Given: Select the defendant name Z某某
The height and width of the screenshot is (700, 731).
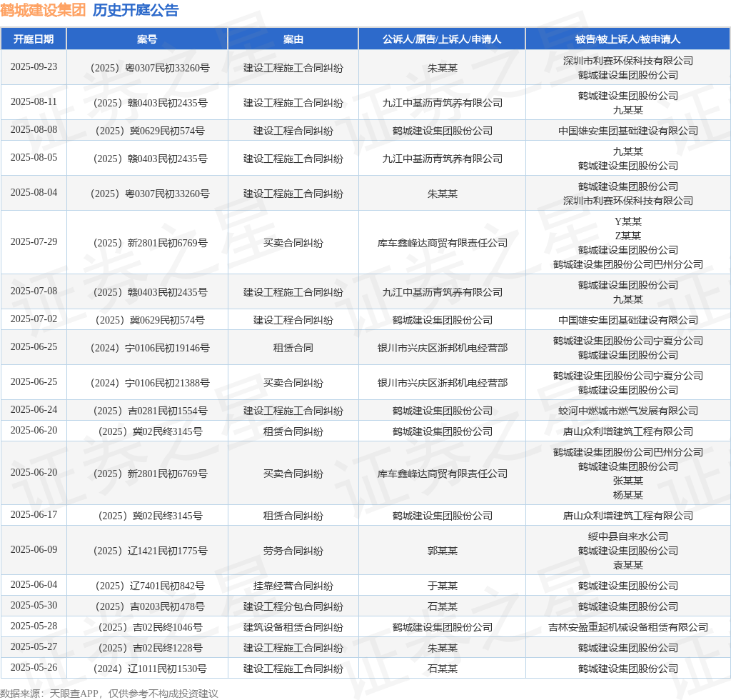Looking at the screenshot, I should point(628,236).
